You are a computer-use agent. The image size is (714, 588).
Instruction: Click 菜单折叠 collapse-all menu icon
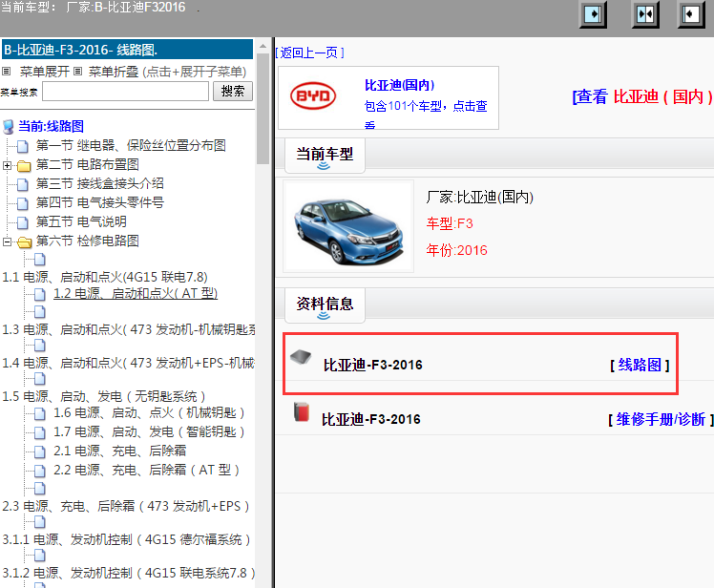pyautogui.click(x=78, y=72)
